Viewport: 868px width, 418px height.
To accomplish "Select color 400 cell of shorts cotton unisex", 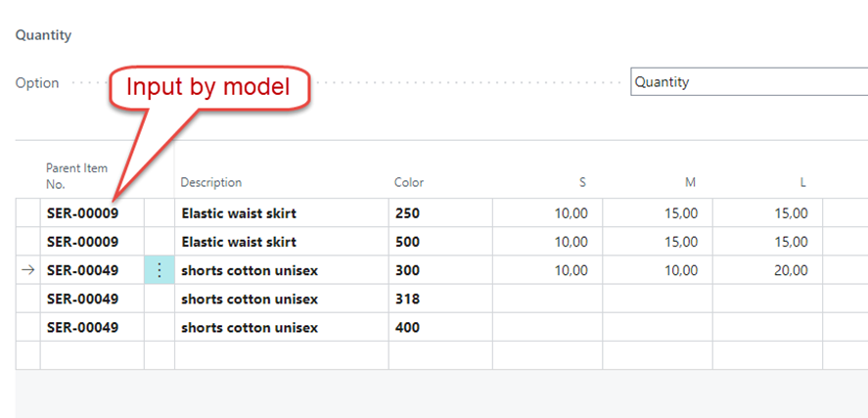I will [440, 327].
